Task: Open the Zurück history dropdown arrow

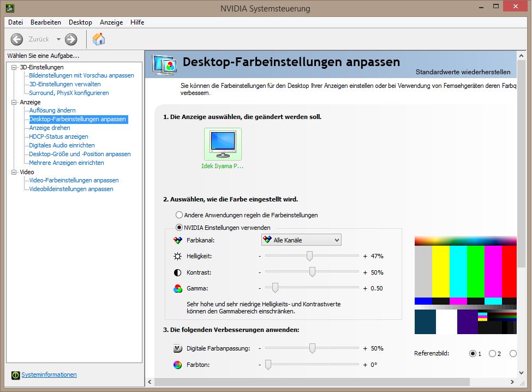Action: [58, 39]
